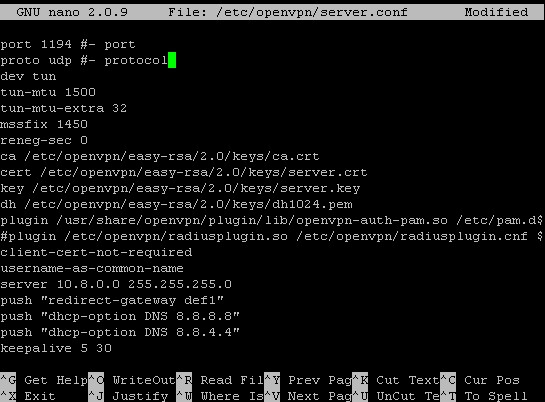Click the '^G Get Help' shortcut
This screenshot has height=402, width=545.
click(x=44, y=380)
